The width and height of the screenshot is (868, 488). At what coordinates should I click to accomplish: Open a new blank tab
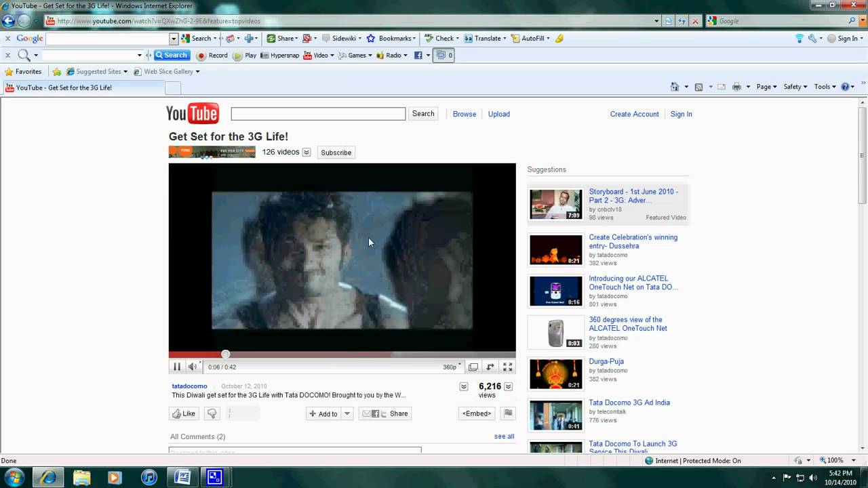click(173, 88)
